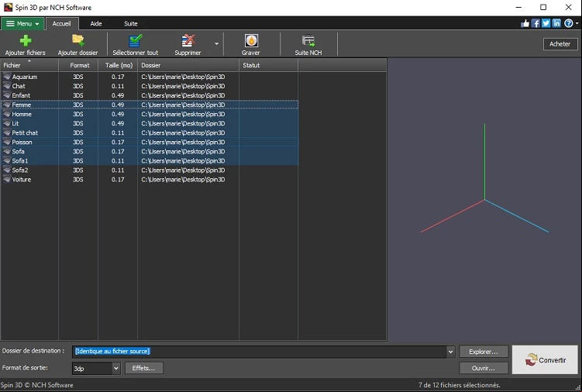This screenshot has width=582, height=392.
Task: Open the Twitter share icon
Action: coord(546,23)
